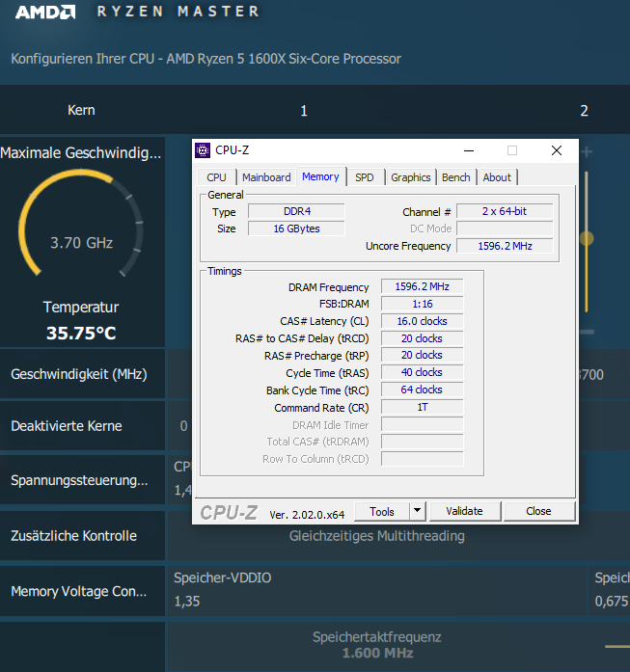The height and width of the screenshot is (672, 630).
Task: Open the Mainboard tab
Action: [x=266, y=177]
